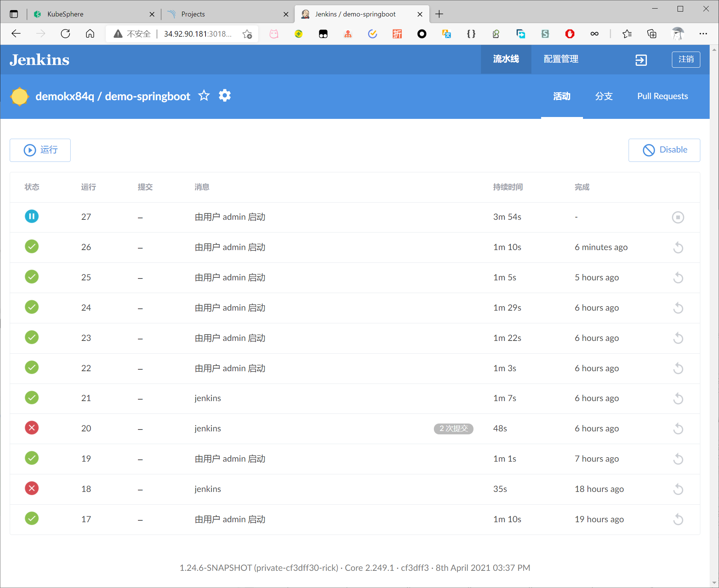The width and height of the screenshot is (719, 588).
Task: Open browser favorites star icon in toolbar
Action: pos(627,34)
